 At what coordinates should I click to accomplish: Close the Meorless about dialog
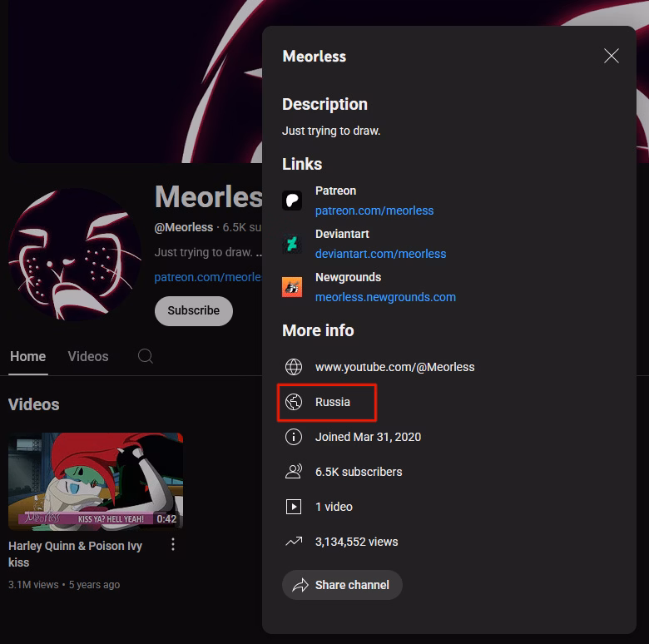611,56
